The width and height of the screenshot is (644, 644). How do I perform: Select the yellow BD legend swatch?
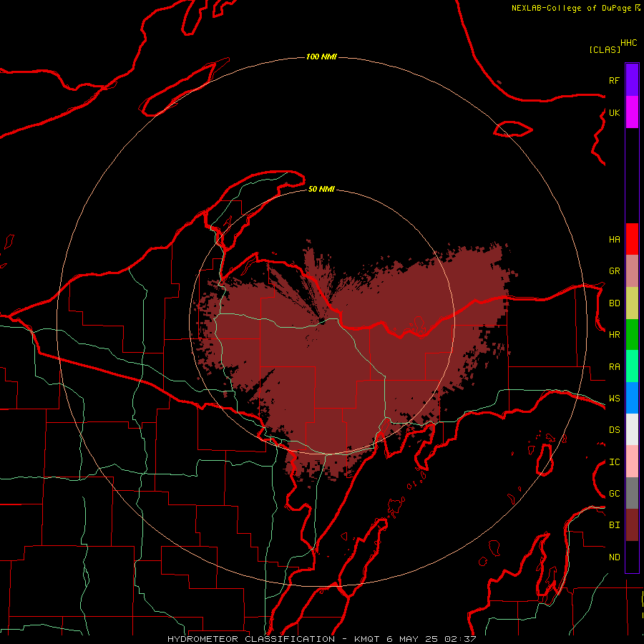point(632,303)
